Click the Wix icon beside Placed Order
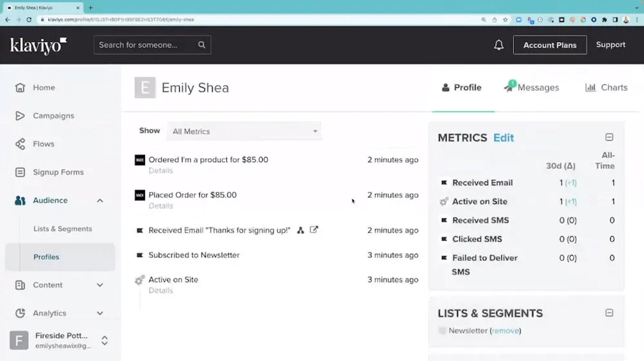This screenshot has width=644, height=361. click(140, 195)
